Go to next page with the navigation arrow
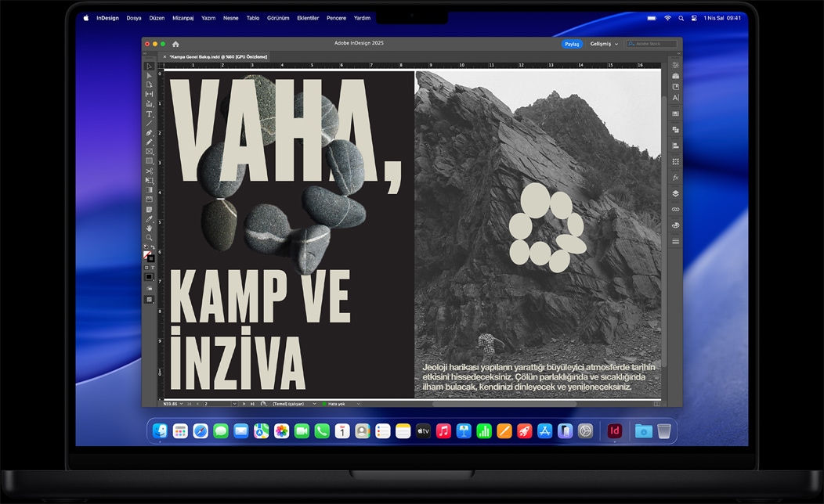Viewport: 824px width, 504px height. pos(244,403)
